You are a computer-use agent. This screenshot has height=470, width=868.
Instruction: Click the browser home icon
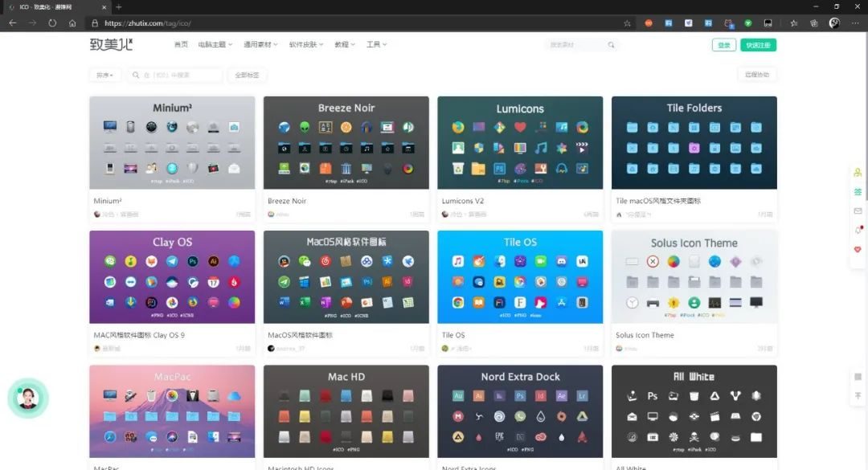click(72, 23)
